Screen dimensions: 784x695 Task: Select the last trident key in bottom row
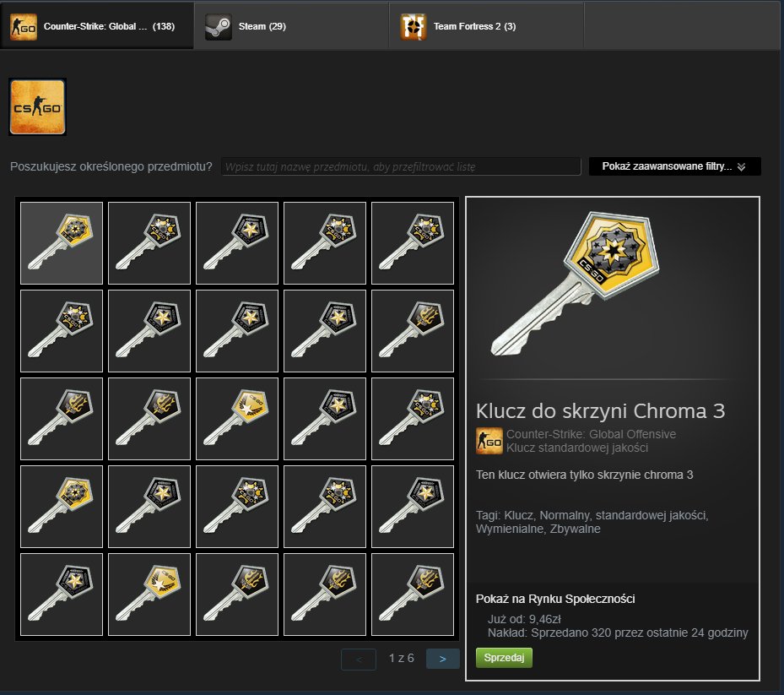[x=413, y=595]
